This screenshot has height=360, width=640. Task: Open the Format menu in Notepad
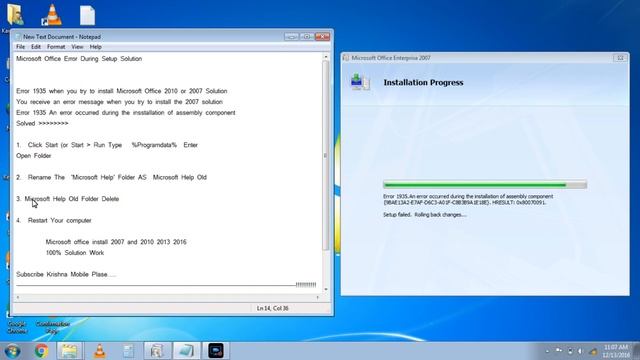pos(56,47)
